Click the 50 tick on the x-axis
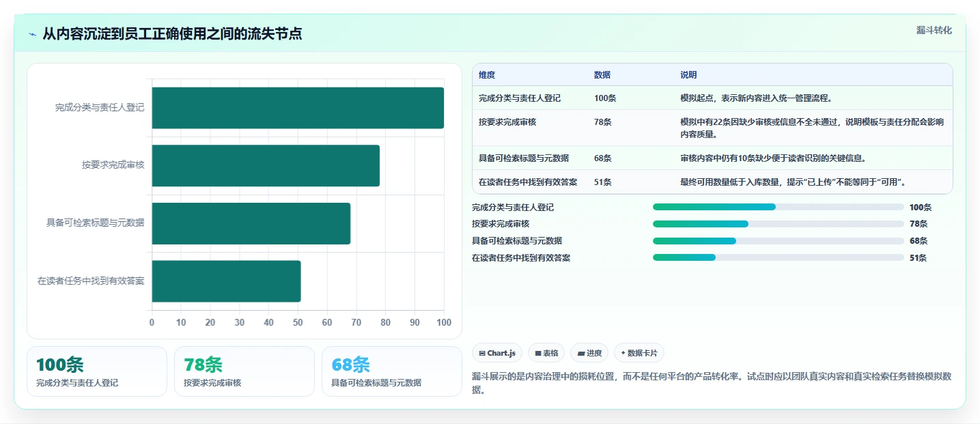The height and width of the screenshot is (424, 980). [x=298, y=322]
